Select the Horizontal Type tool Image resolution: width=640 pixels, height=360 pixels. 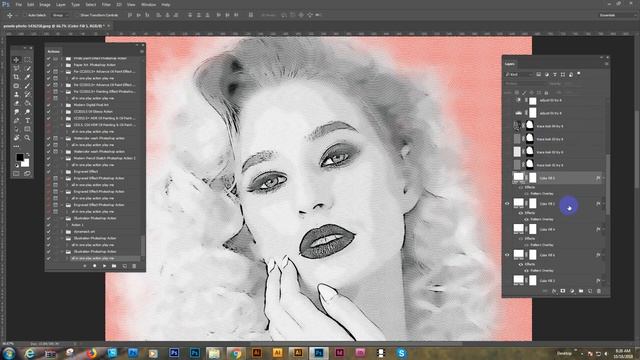[x=27, y=120]
